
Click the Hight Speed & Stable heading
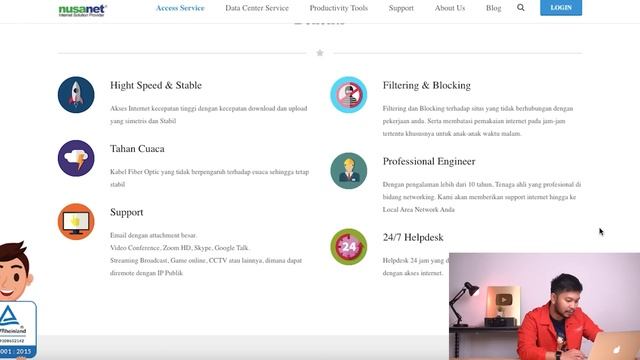coord(156,85)
